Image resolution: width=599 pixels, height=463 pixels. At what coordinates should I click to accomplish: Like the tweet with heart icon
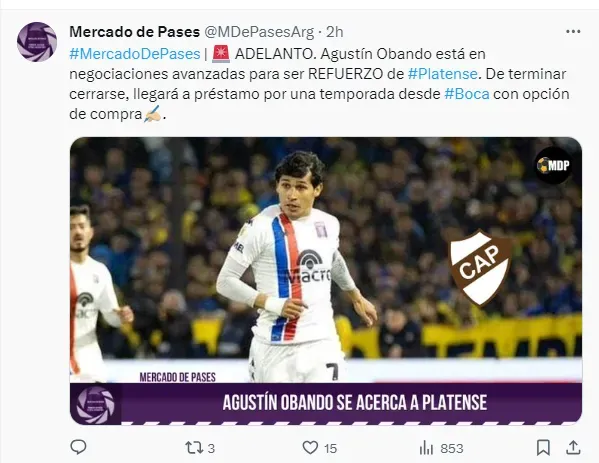click(310, 447)
